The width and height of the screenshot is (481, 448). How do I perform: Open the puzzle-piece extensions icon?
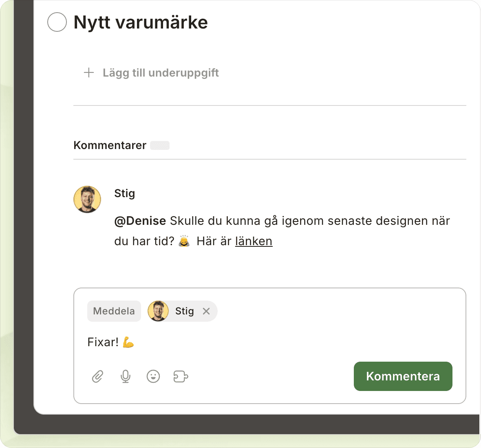pyautogui.click(x=181, y=376)
